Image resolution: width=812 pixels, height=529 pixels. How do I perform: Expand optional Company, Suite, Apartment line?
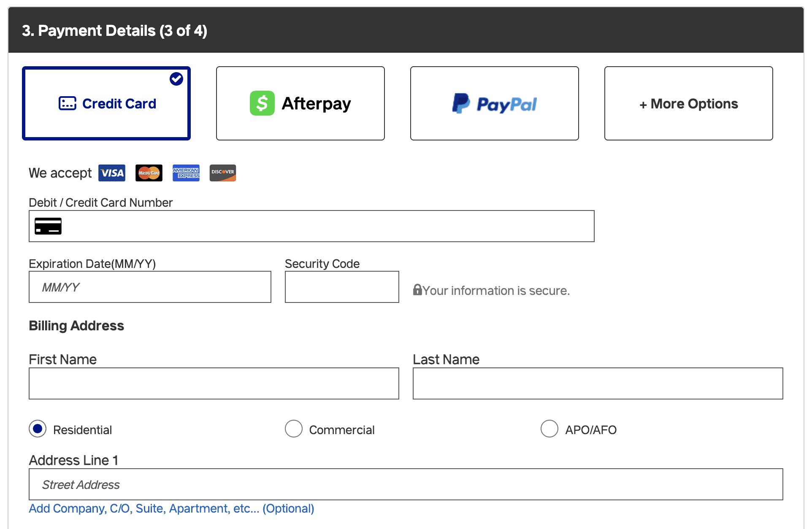171,508
